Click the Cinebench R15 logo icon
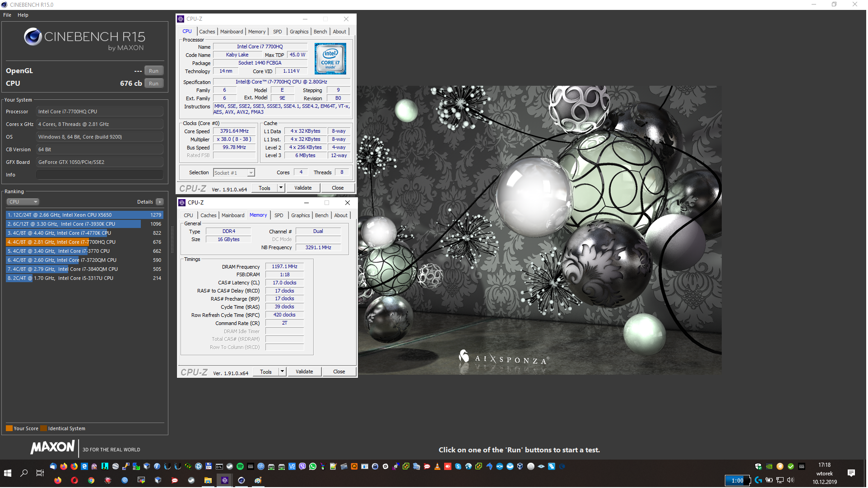Screen dimensions: 868x488 click(x=33, y=37)
